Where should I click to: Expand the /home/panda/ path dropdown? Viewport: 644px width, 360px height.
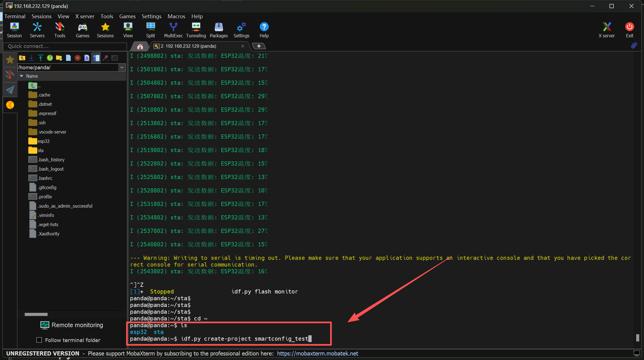pos(122,67)
